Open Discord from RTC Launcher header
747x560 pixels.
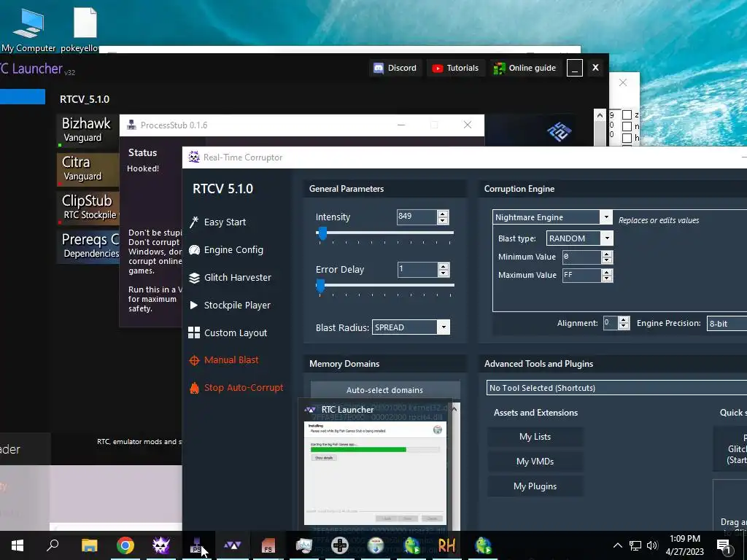(395, 68)
